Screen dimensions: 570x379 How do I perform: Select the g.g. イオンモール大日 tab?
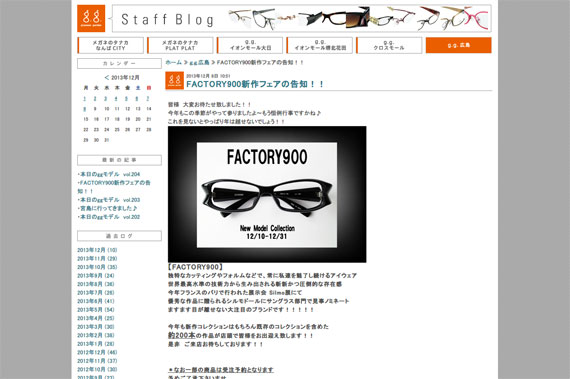tap(250, 45)
